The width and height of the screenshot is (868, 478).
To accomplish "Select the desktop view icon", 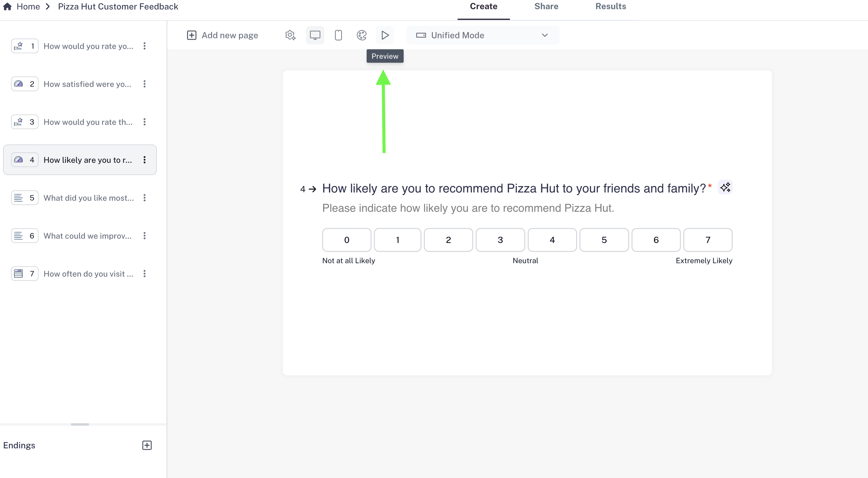I will [315, 35].
